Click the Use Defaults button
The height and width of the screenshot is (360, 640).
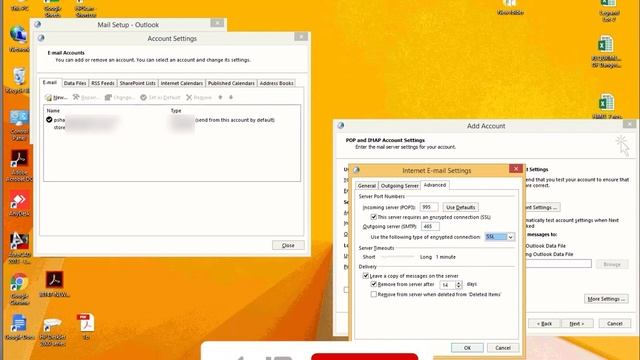(x=460, y=207)
